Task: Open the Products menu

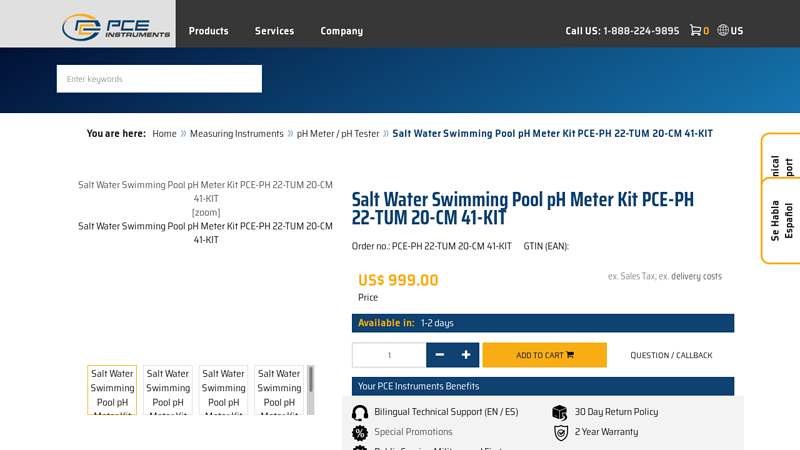Action: click(x=208, y=31)
